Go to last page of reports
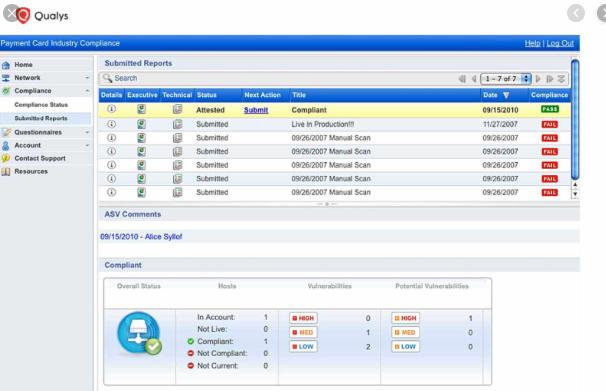The width and height of the screenshot is (606, 391). click(550, 79)
